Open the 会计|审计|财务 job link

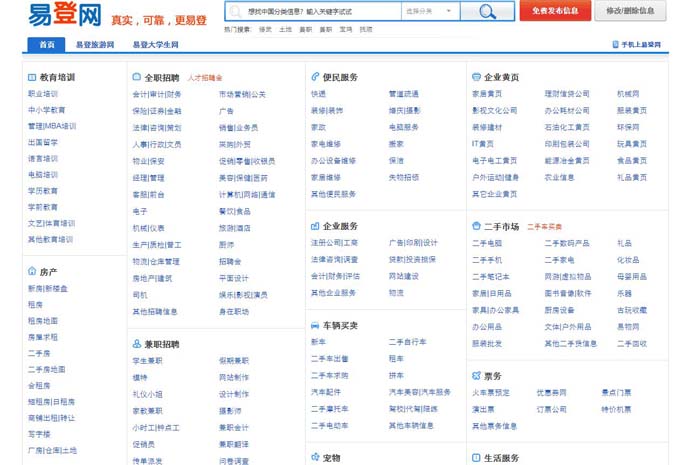coord(157,95)
